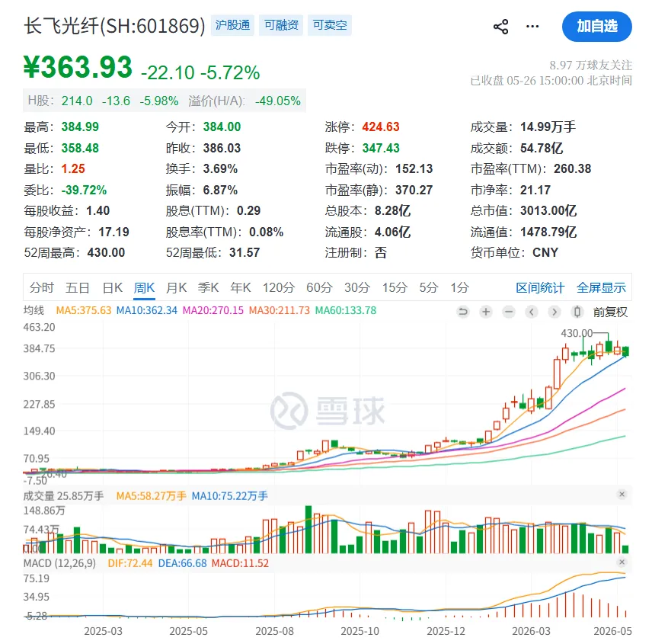Click the MA10:362.34 indicator label
652x644 pixels.
(147, 310)
